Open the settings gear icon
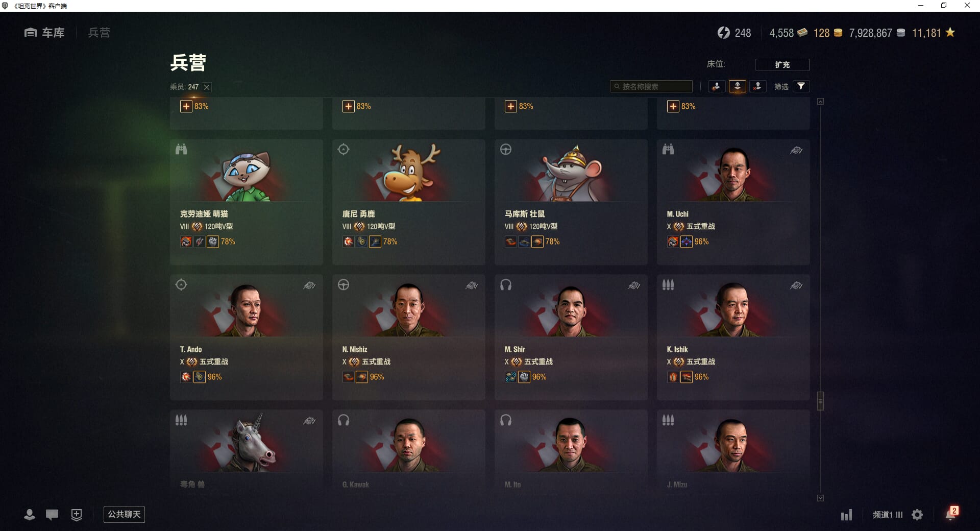 pyautogui.click(x=917, y=515)
